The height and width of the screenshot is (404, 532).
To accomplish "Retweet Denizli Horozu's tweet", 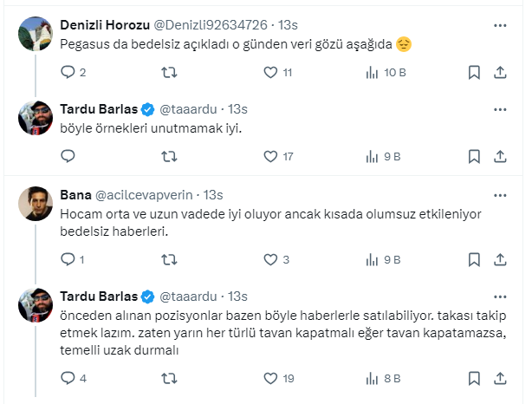I will pos(170,74).
